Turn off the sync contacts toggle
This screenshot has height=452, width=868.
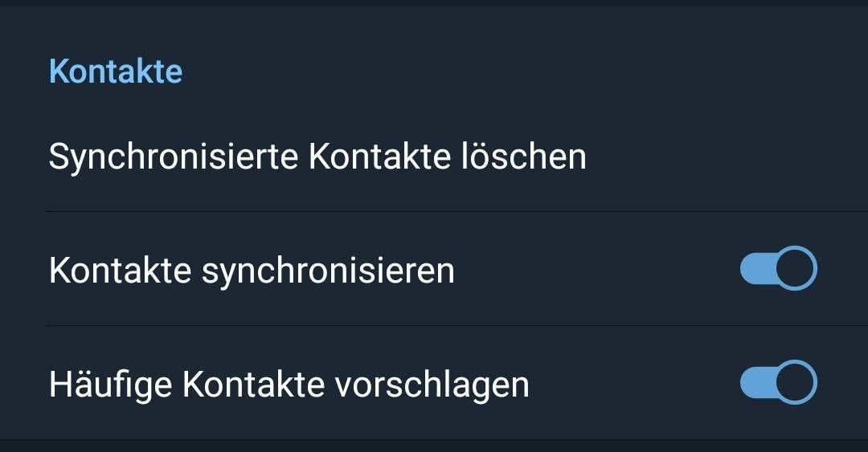[778, 268]
